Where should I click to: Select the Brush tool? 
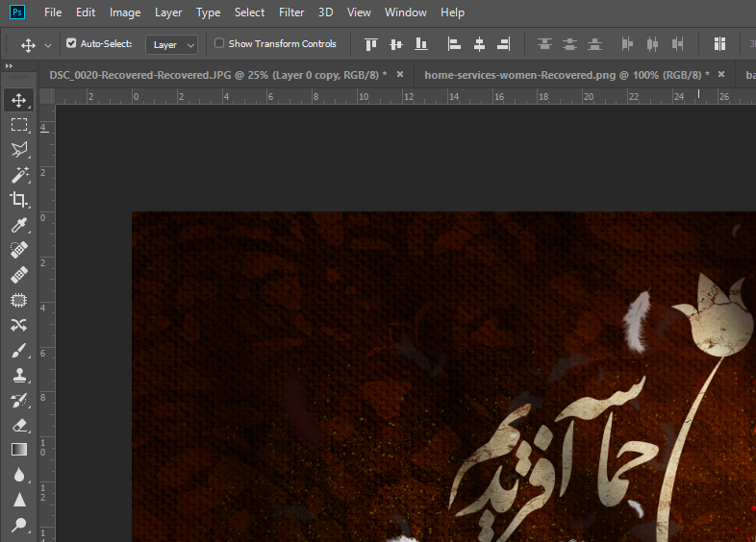[x=19, y=350]
